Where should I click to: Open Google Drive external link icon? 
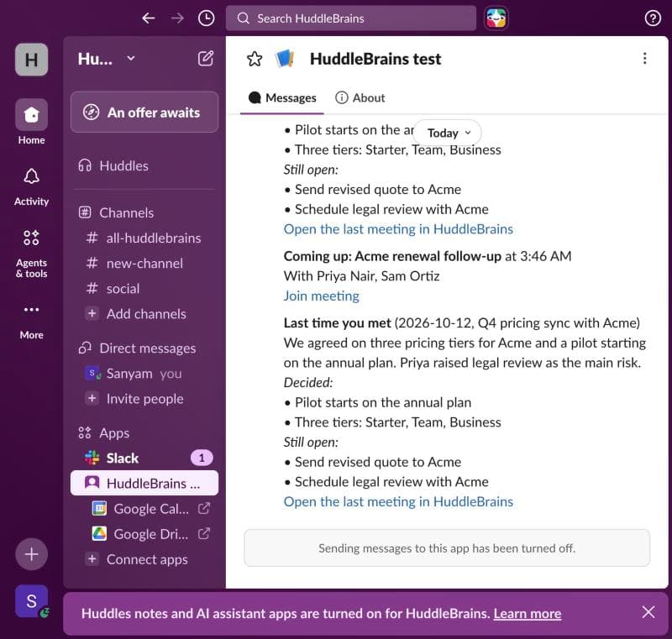tap(204, 534)
